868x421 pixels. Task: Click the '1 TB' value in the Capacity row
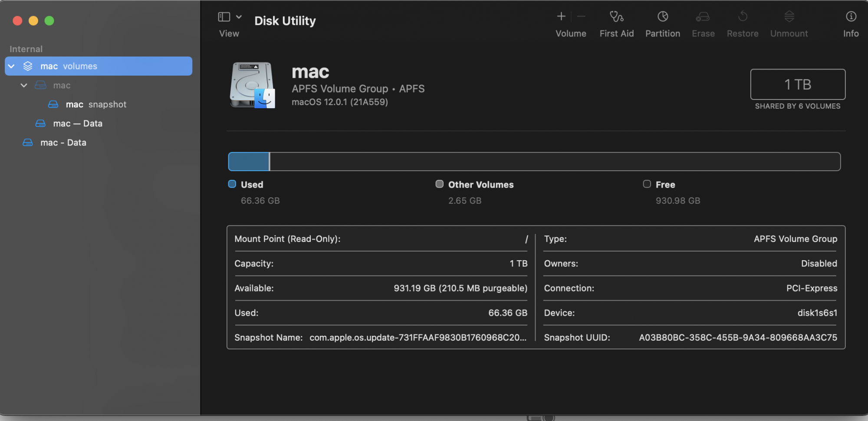(519, 264)
